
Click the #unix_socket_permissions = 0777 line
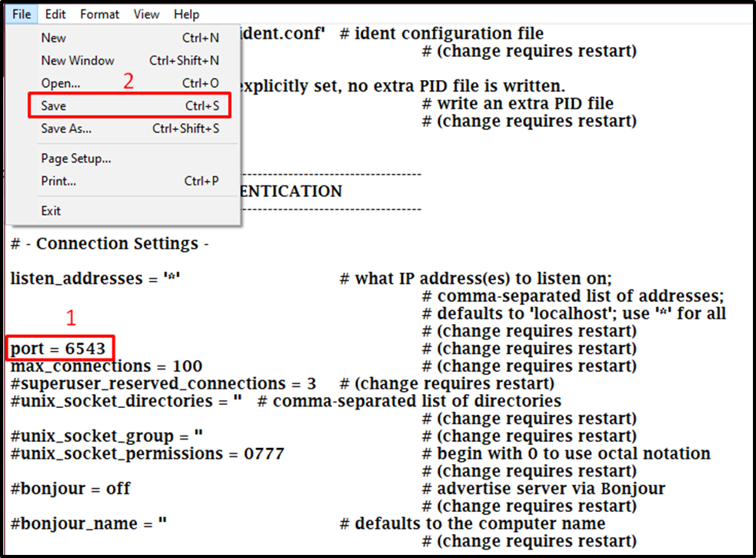[148, 454]
